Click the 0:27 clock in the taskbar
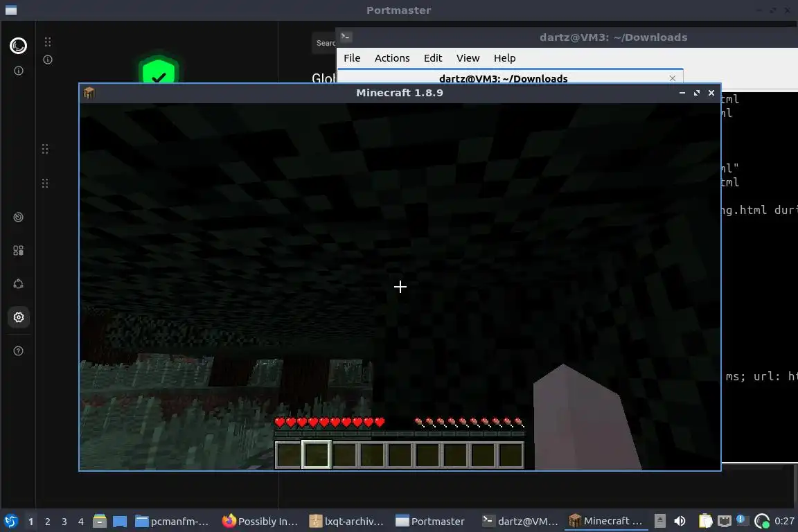Viewport: 798px width, 532px height. (784, 522)
